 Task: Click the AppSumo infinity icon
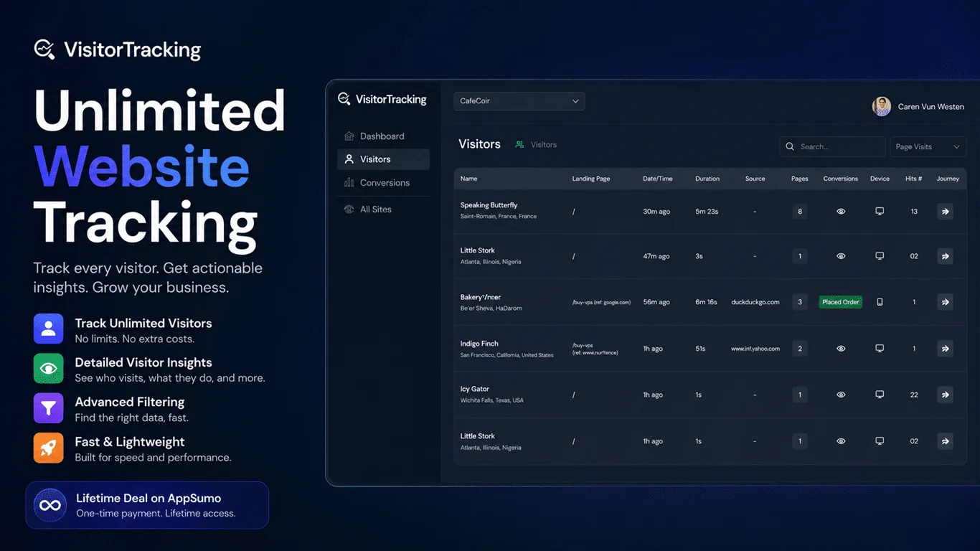(50, 505)
